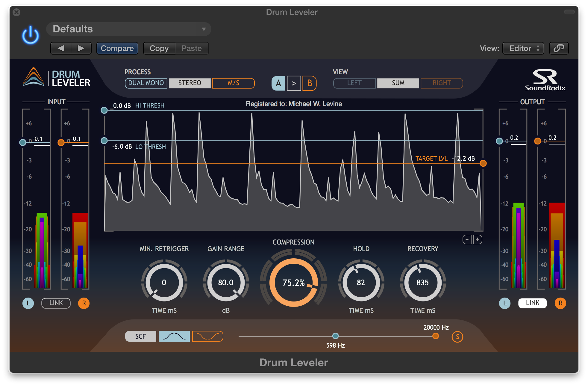Click the zoom out minus icon below the waveform

click(467, 239)
